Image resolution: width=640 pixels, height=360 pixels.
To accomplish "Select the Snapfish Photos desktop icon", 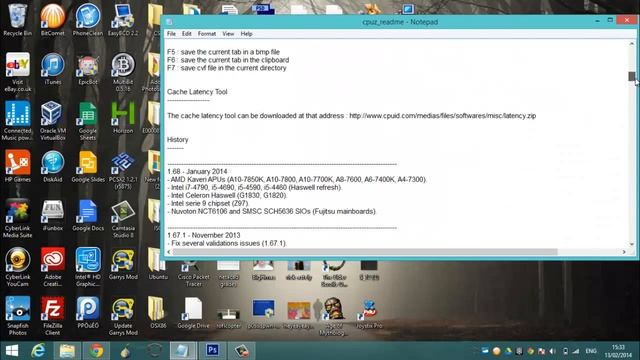I will 18,316.
